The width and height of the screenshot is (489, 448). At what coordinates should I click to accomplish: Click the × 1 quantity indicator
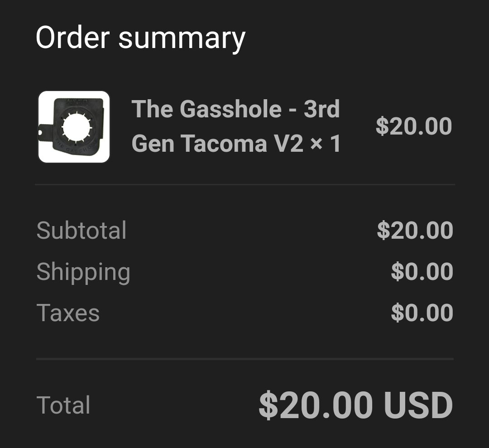[x=325, y=144]
